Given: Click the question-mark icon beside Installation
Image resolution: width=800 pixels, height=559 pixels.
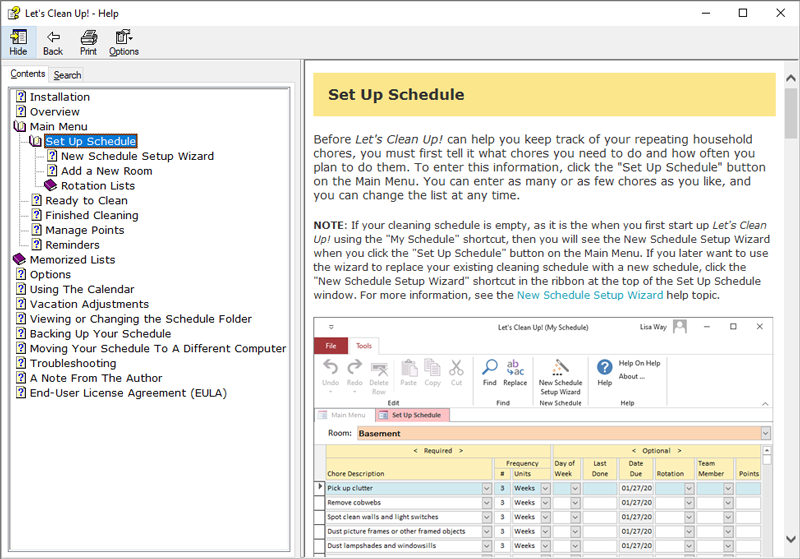Looking at the screenshot, I should click(21, 96).
